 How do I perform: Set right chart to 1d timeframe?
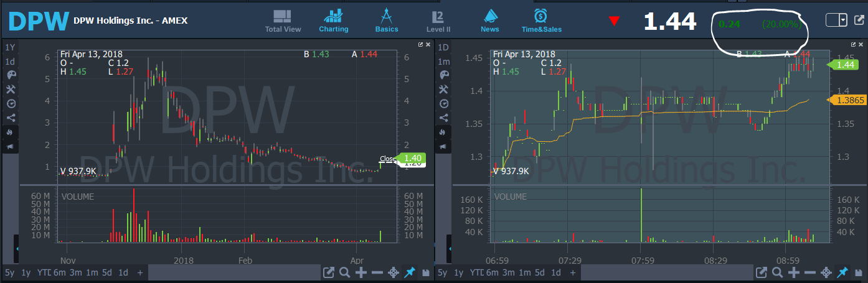pos(557,272)
